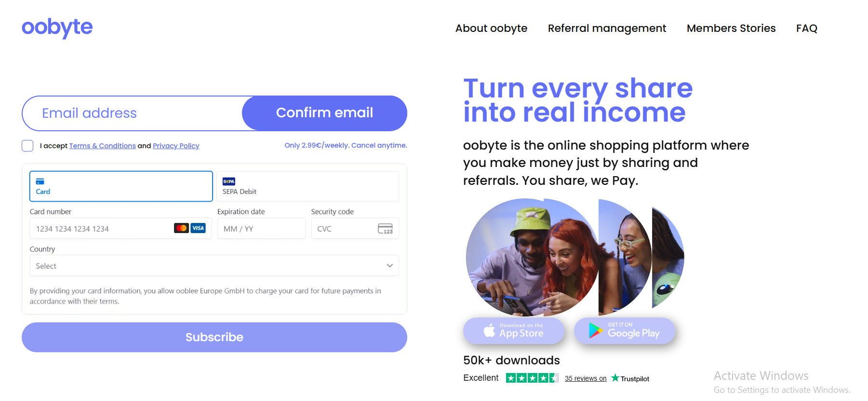The height and width of the screenshot is (401, 868).
Task: Open Referral management menu item
Action: pyautogui.click(x=607, y=28)
